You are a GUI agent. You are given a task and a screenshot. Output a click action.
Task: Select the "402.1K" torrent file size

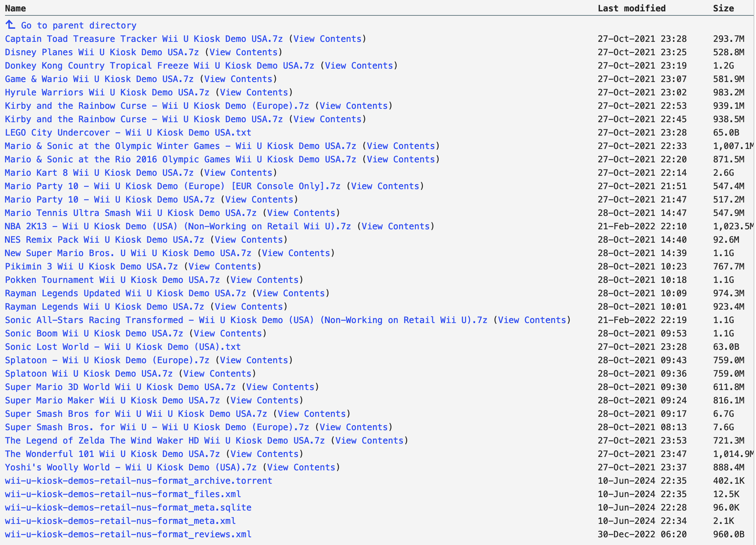pos(729,481)
